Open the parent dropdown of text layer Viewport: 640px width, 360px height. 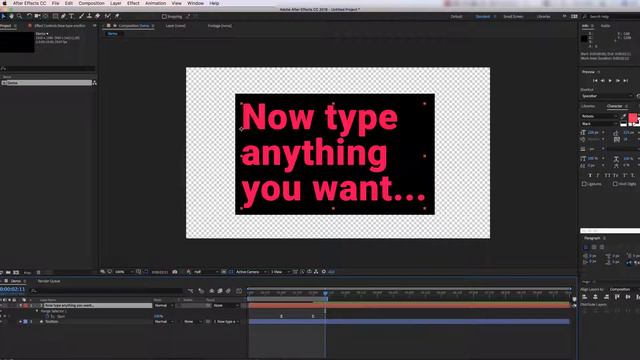coord(226,305)
